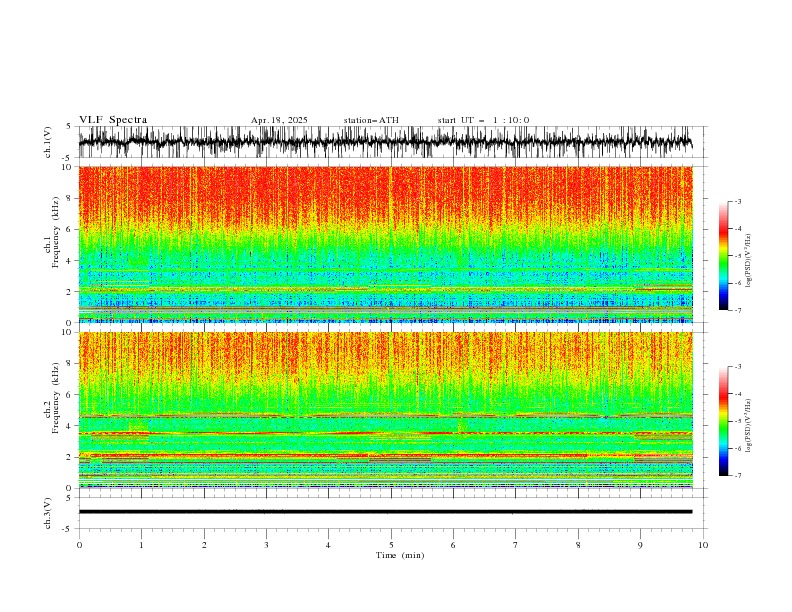Click the ch.1 spectrogram's 8 kHz tick label
Screen dimensions: 792x612
(69, 198)
